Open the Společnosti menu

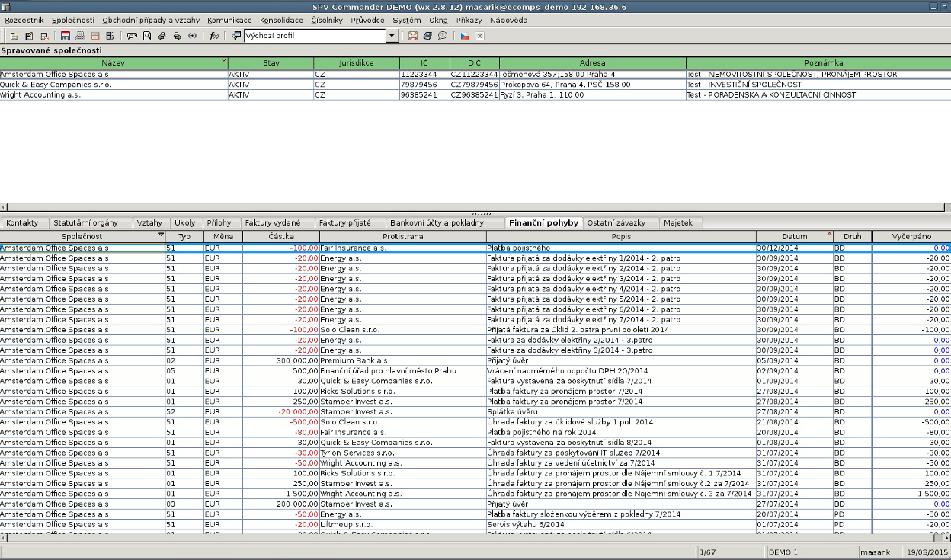pyautogui.click(x=73, y=20)
